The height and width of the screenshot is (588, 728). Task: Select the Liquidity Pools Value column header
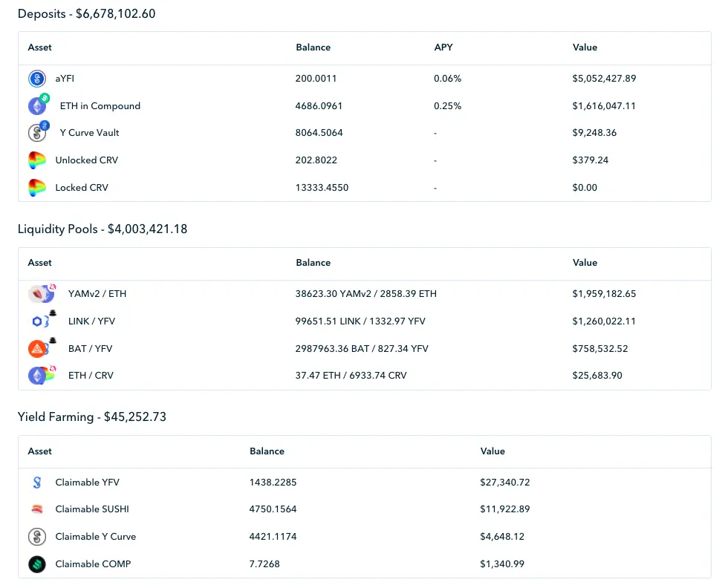coord(585,263)
